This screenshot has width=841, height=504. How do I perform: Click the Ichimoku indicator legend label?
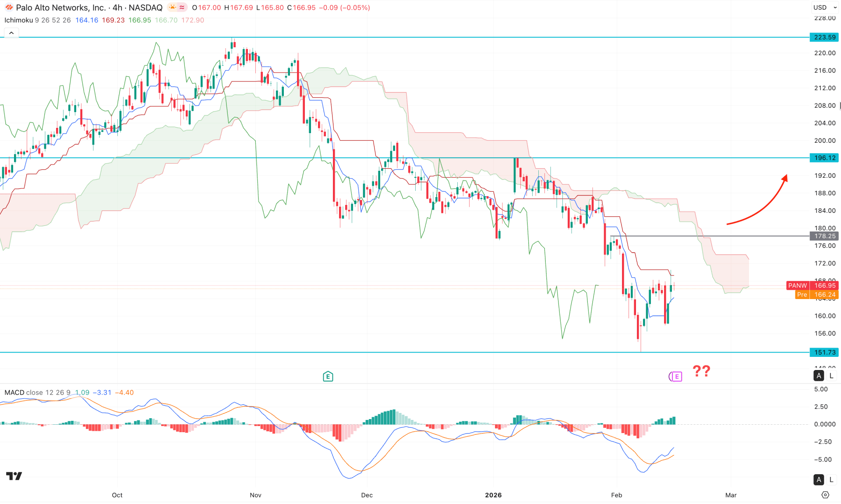(x=18, y=20)
